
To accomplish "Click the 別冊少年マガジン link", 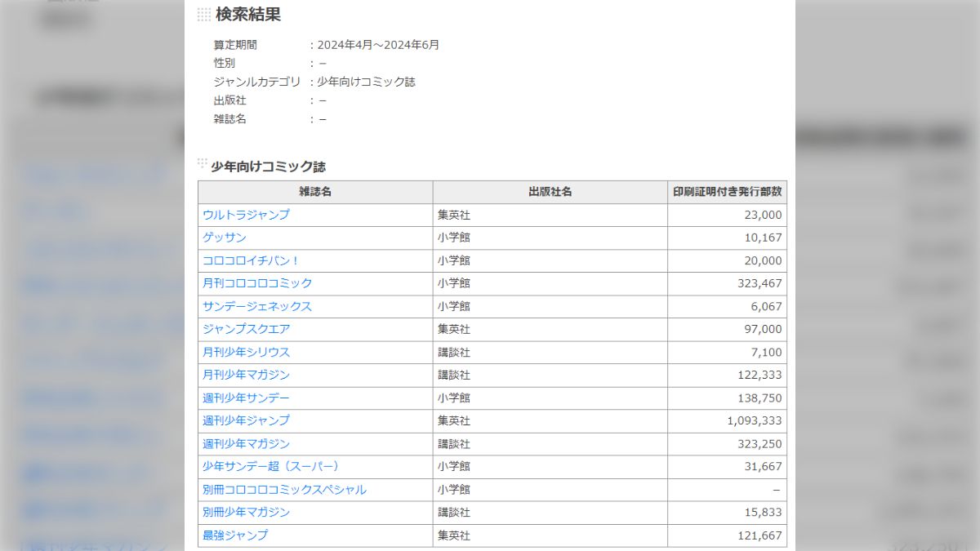I will (x=247, y=513).
